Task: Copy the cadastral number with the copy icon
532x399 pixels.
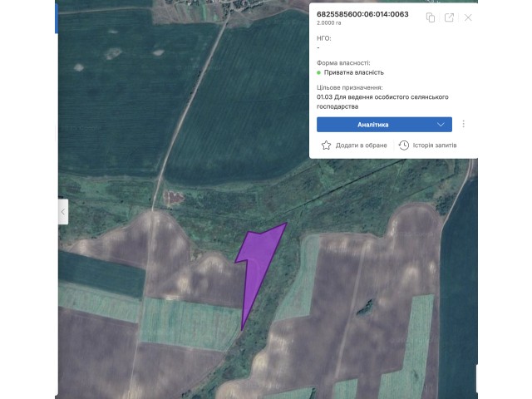Action: [431, 17]
